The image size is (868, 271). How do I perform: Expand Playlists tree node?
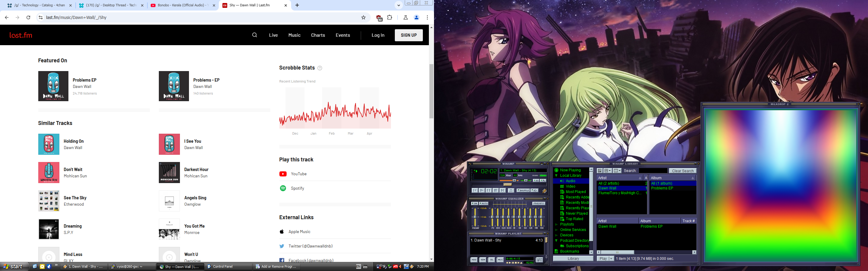pyautogui.click(x=556, y=225)
